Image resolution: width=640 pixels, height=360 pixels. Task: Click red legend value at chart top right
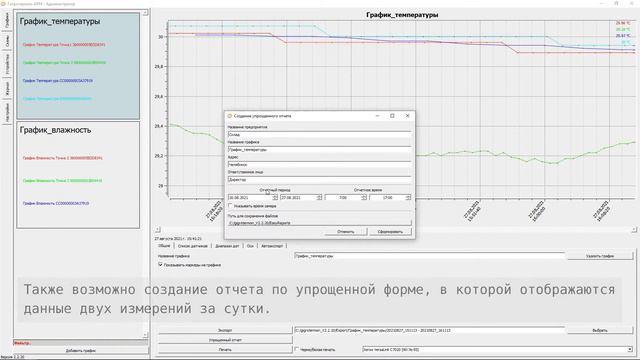click(622, 23)
